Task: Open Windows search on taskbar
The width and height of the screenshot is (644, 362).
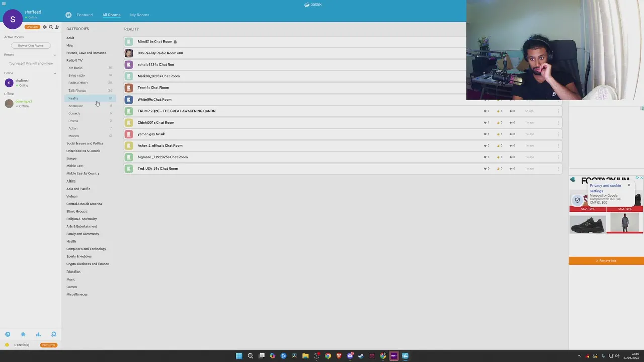Action: click(x=250, y=356)
